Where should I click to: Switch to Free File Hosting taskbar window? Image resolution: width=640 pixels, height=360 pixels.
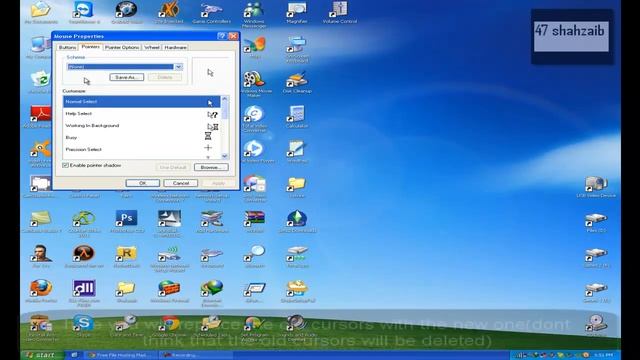(x=121, y=355)
